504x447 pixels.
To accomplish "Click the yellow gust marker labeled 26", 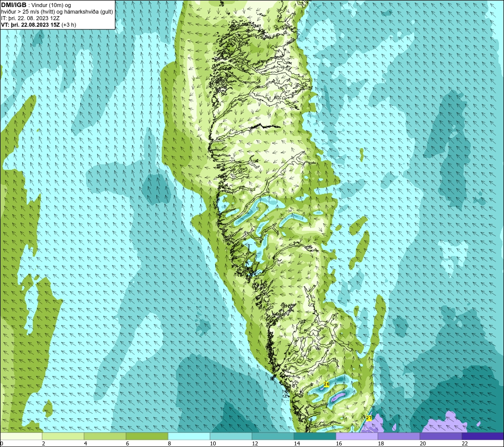I will pos(326,384).
